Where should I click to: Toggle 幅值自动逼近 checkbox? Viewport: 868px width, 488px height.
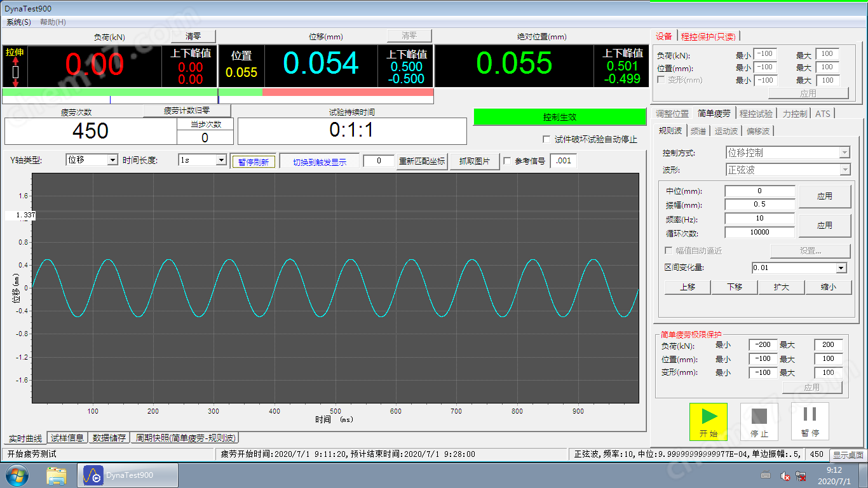tap(668, 250)
